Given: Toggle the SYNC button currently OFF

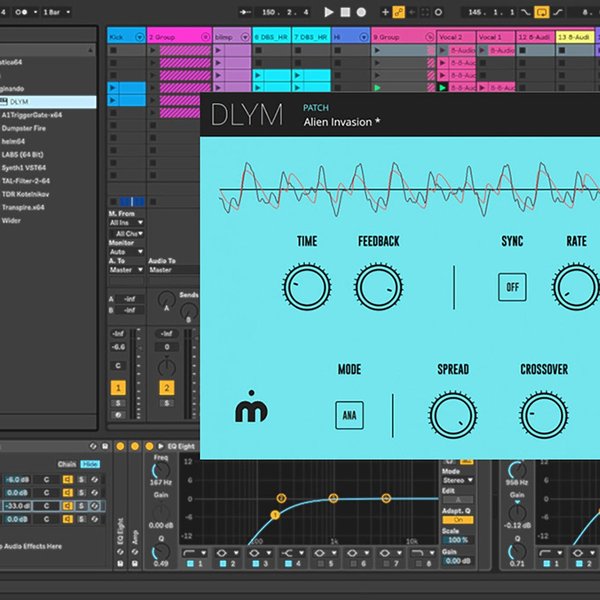Looking at the screenshot, I should pyautogui.click(x=513, y=287).
